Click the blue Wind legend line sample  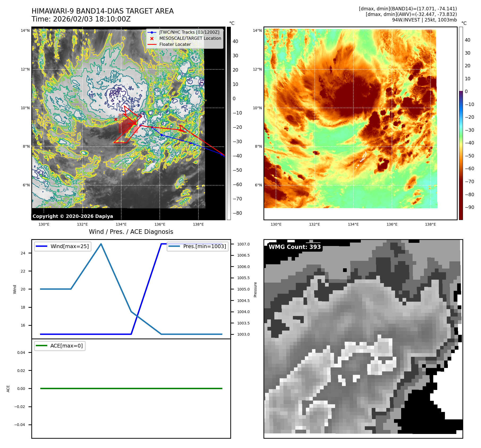coord(41,246)
